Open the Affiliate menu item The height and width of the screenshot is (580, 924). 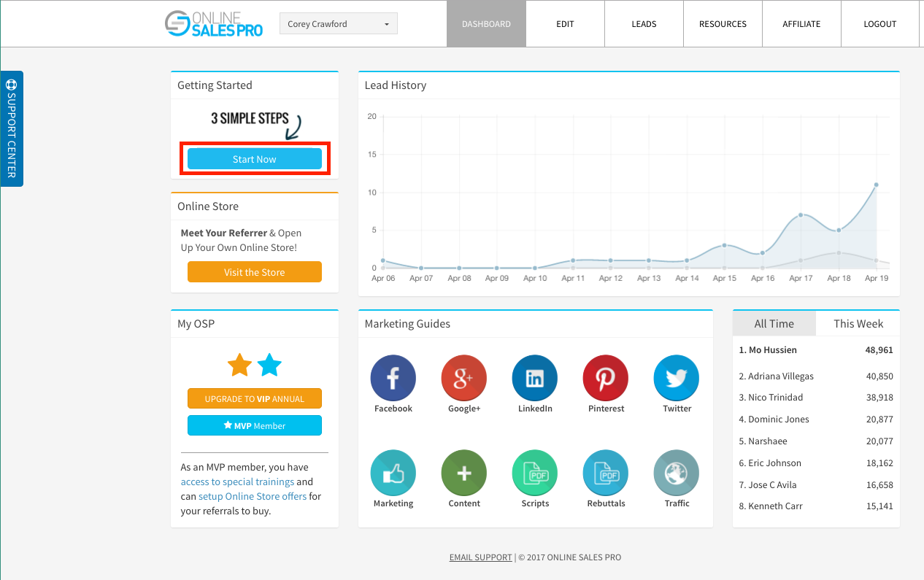[801, 24]
